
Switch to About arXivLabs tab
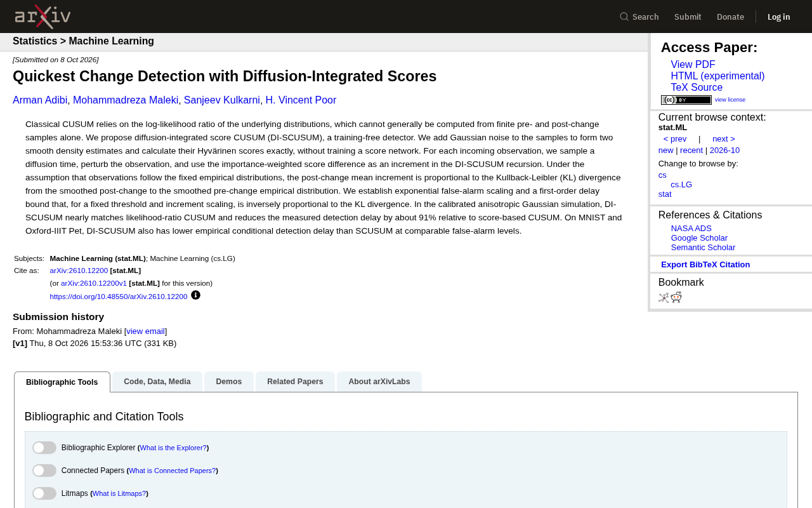(379, 382)
